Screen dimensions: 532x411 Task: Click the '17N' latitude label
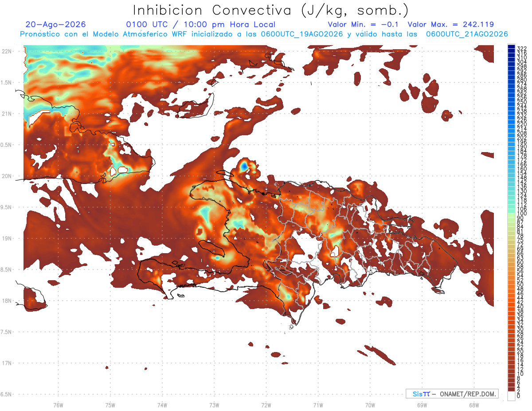click(6, 363)
